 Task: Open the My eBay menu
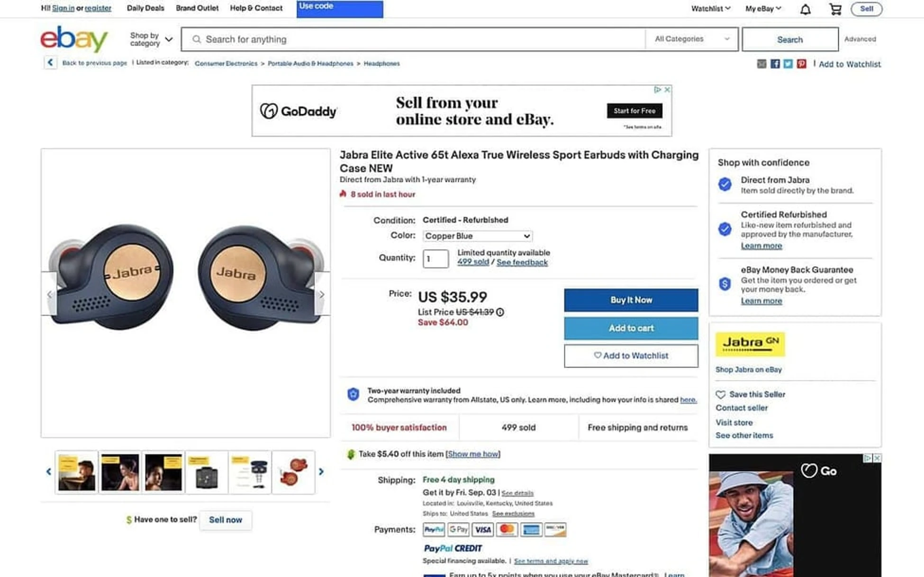763,9
